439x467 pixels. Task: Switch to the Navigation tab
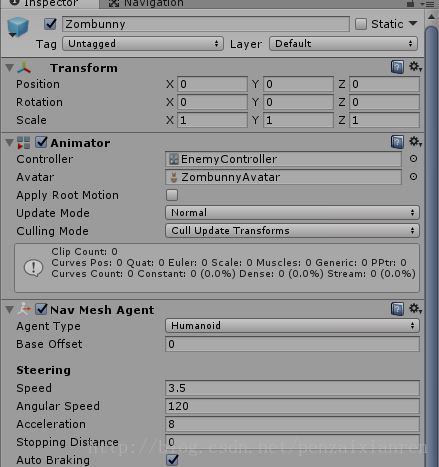[147, 4]
